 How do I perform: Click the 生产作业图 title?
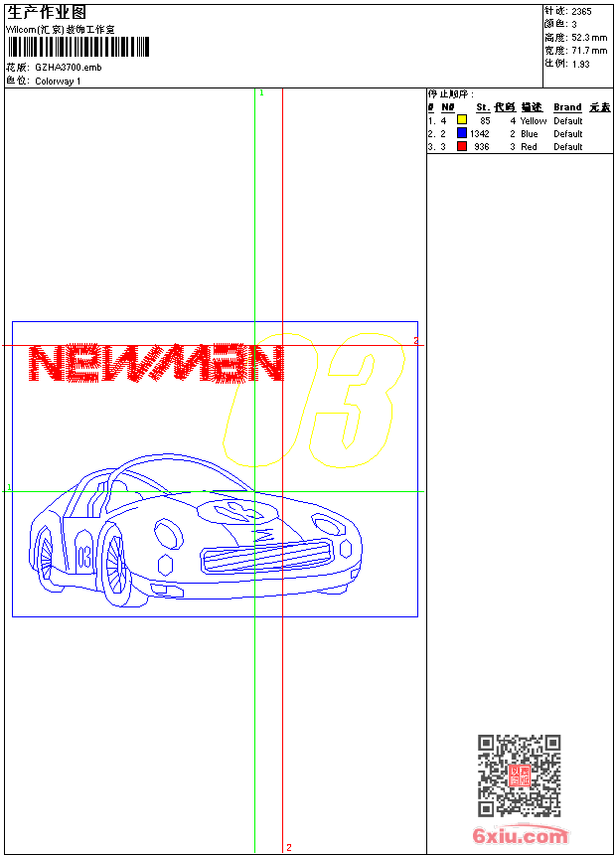pyautogui.click(x=47, y=13)
